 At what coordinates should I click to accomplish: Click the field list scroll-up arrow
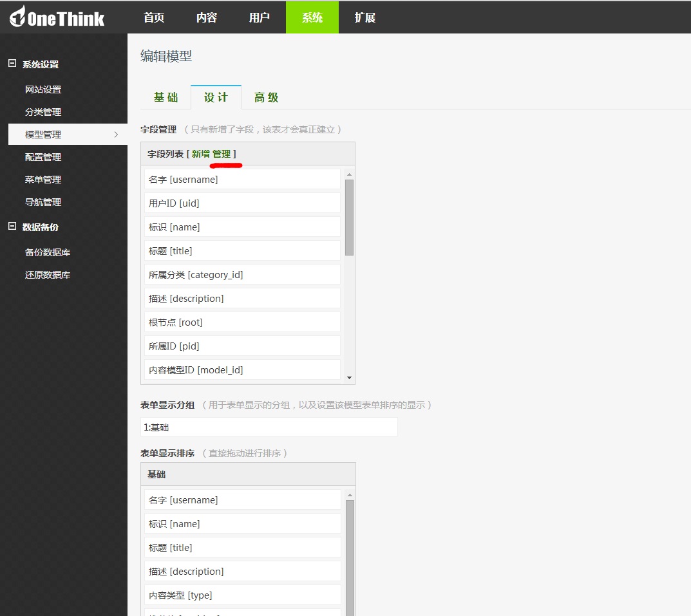pos(350,174)
